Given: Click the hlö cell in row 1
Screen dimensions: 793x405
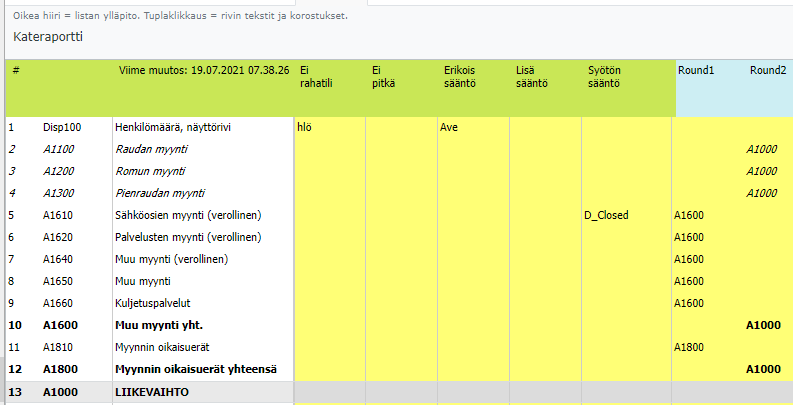Looking at the screenshot, I should (x=306, y=128).
